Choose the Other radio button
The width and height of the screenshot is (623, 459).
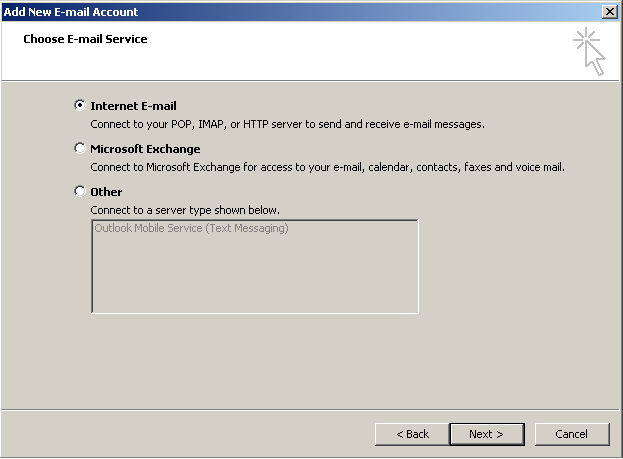coord(80,191)
